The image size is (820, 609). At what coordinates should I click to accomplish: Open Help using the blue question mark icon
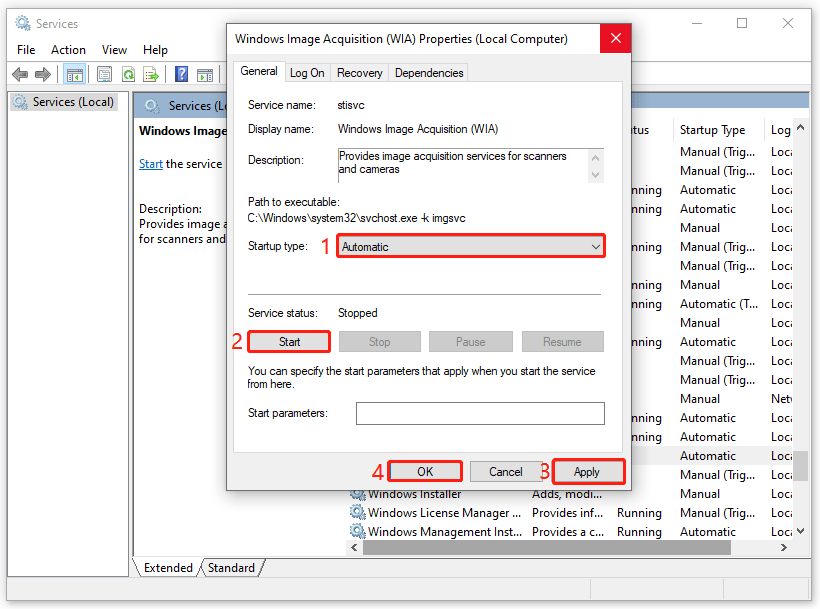[181, 74]
